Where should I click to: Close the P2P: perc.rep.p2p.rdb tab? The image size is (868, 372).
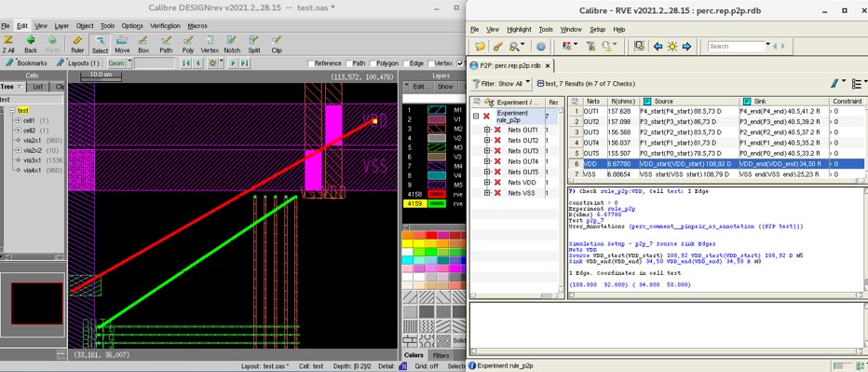548,65
